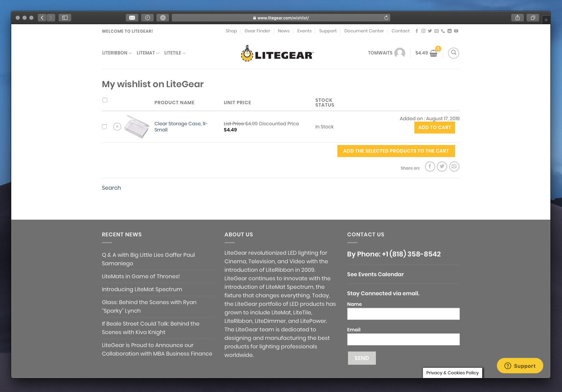Share wishlist by email circle icon
The width and height of the screenshot is (562, 392).
(454, 167)
